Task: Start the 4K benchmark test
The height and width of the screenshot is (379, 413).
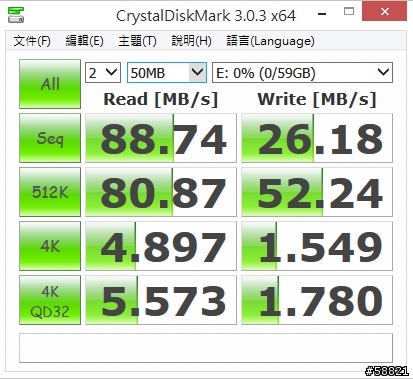Action: 50,246
